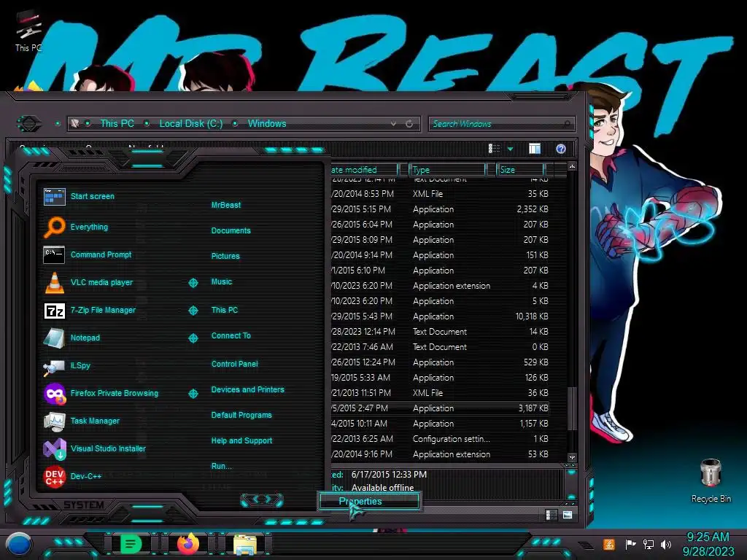Open Default Programs from Start menu

[x=241, y=415]
